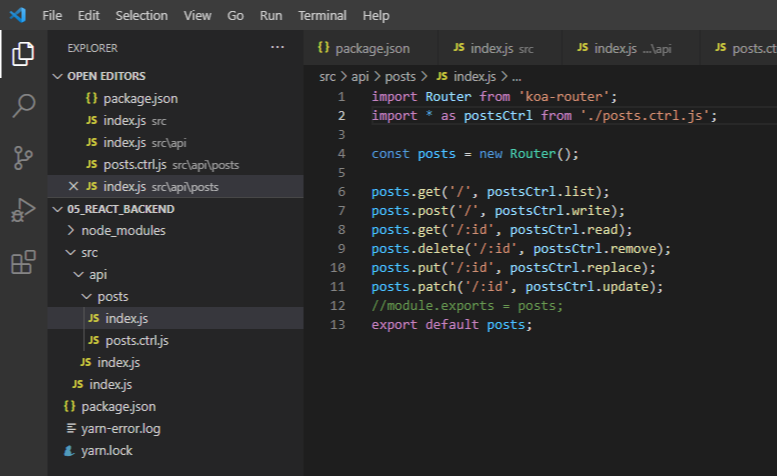Switch to index.js ...\api editor tab
Image resolution: width=777 pixels, height=476 pixels.
(631, 48)
